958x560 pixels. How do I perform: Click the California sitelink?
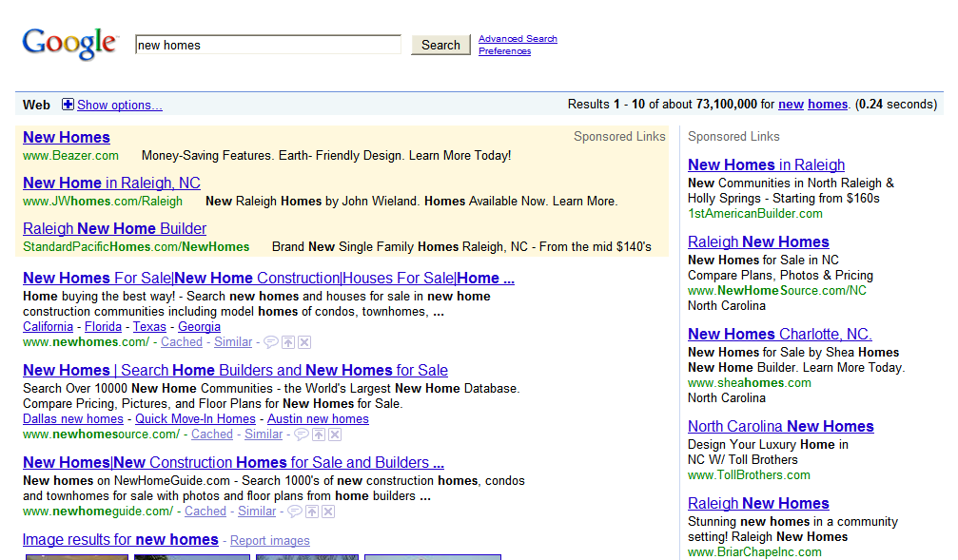[49, 327]
